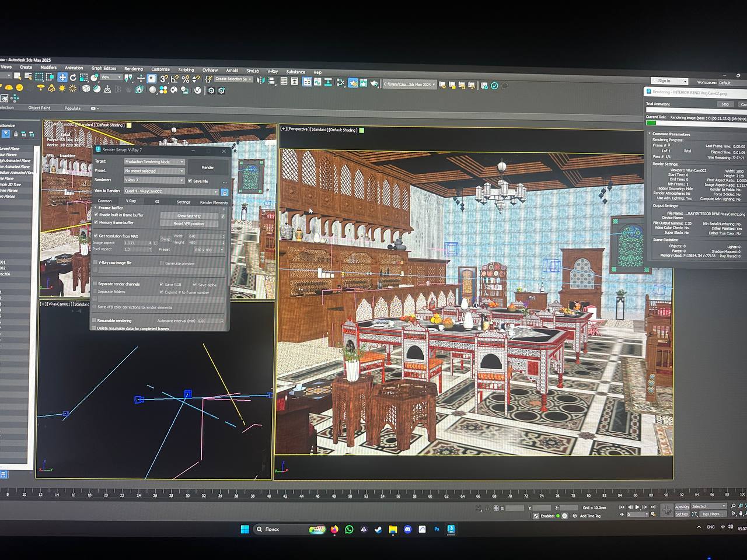Enable the Resumable rendering checkbox
Viewport: 747px width, 560px height.
coord(95,320)
